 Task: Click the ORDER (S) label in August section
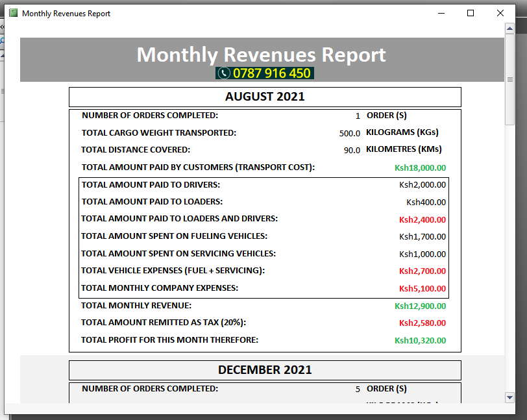[x=387, y=116]
